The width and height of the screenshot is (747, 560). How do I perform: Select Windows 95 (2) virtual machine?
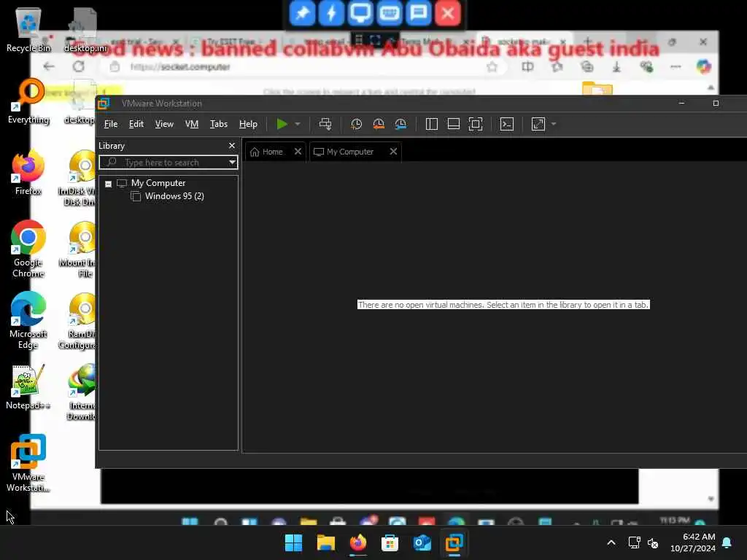click(x=174, y=196)
